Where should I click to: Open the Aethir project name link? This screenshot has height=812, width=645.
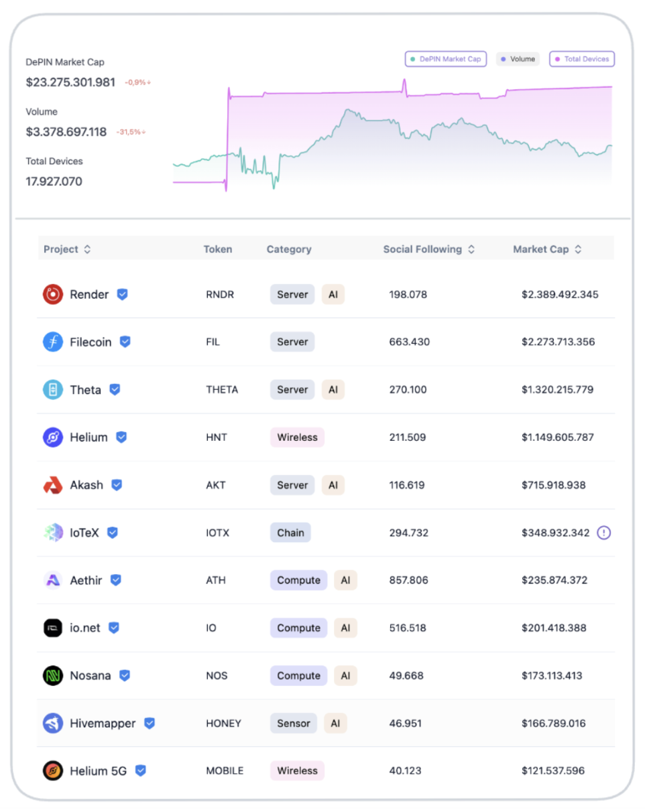(86, 580)
